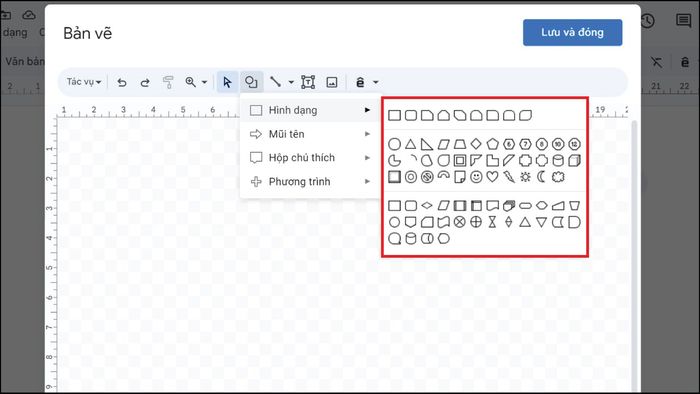700x394 pixels.
Task: Select the flowchart summing junction circle-X shape
Action: tap(460, 222)
